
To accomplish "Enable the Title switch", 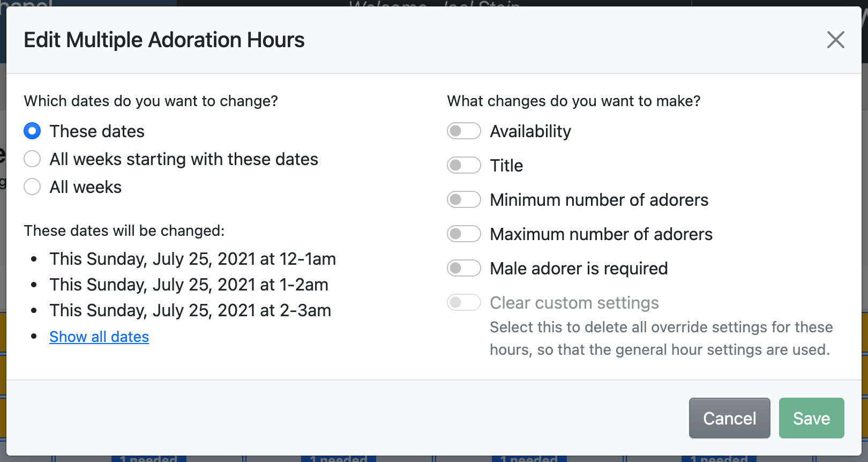I will tap(464, 166).
